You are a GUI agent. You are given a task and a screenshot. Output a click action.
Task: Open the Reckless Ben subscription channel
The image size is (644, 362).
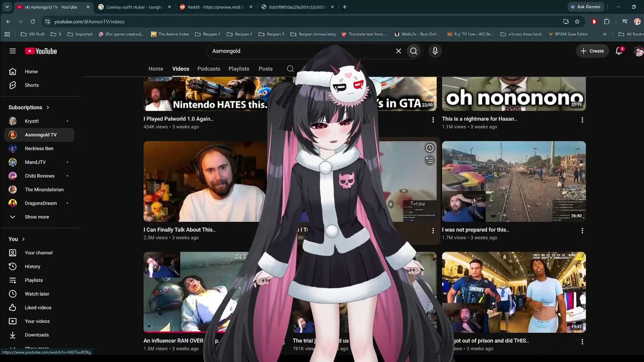click(39, 148)
